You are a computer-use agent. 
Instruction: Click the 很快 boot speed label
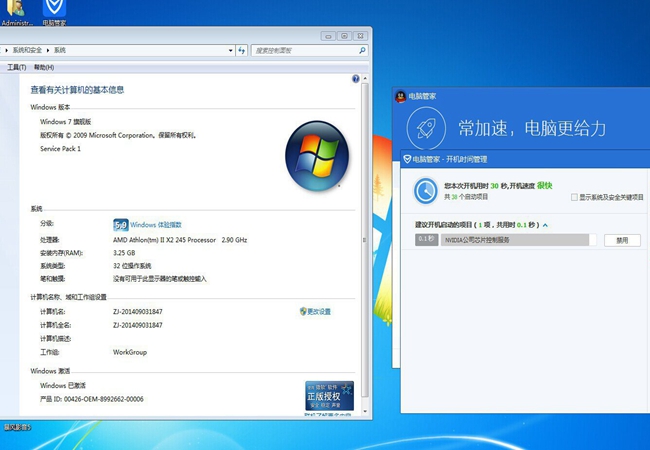coord(544,186)
